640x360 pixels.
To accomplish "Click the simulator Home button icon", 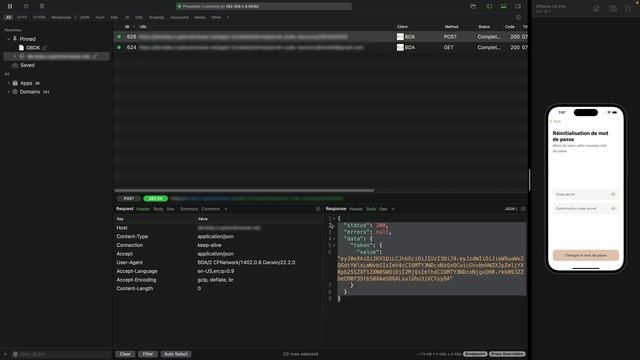I will [x=596, y=9].
